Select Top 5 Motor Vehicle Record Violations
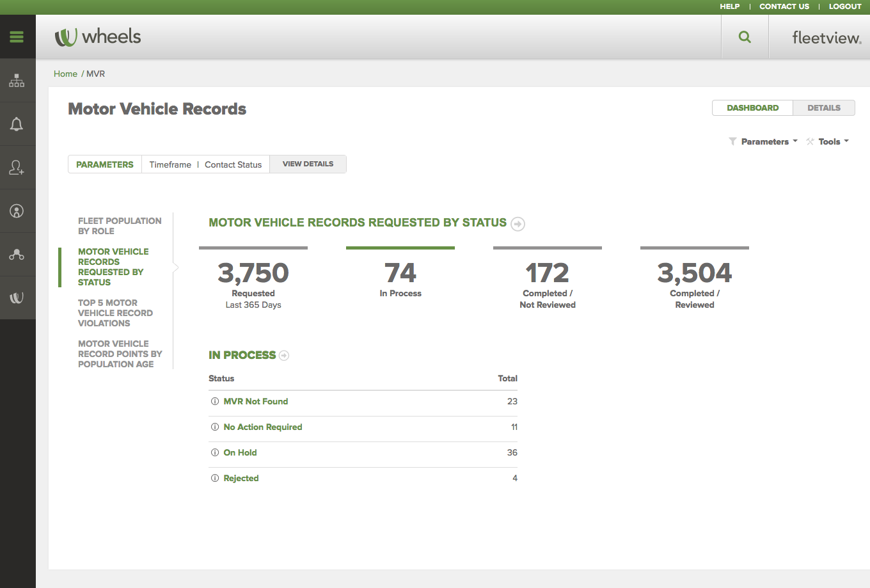The image size is (870, 588). click(x=115, y=313)
